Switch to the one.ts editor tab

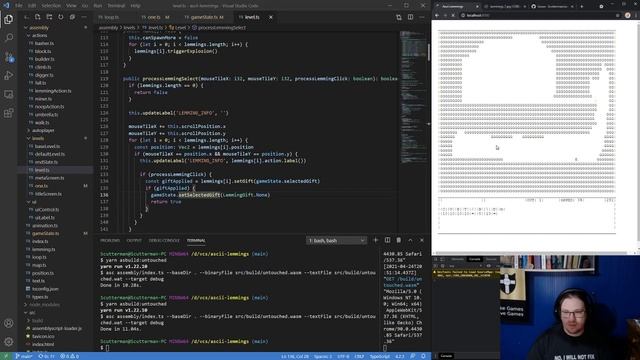(x=155, y=17)
